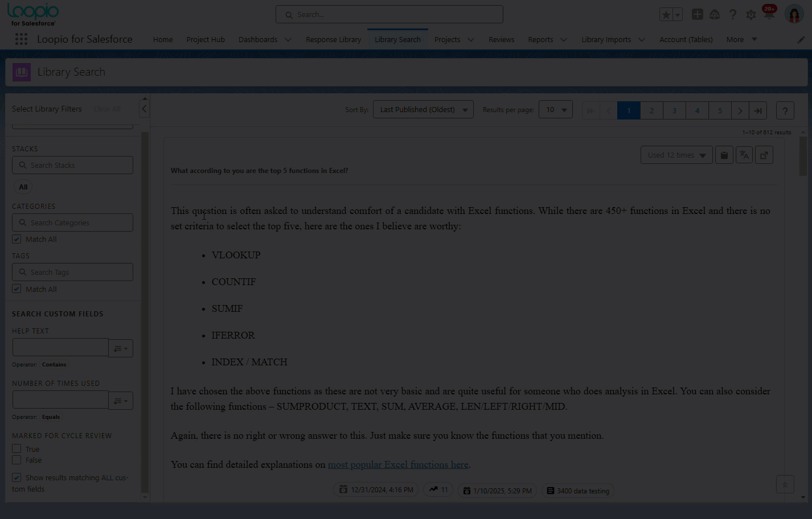Expand the Dashboards nav chevron
Image resolution: width=812 pixels, height=519 pixels.
click(x=288, y=40)
